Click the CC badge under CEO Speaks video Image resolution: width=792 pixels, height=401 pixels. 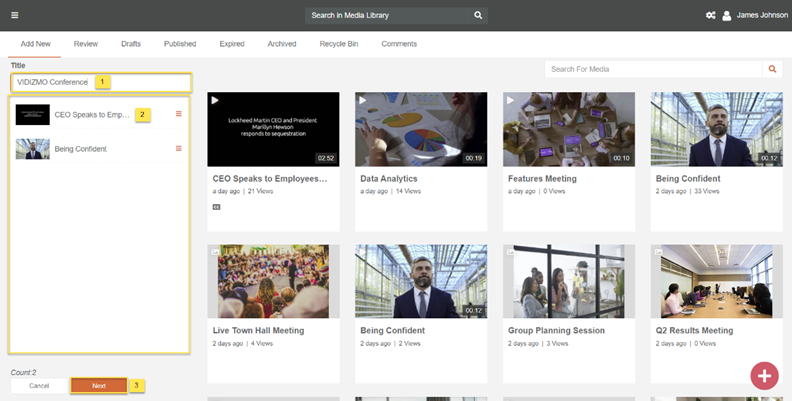click(216, 207)
